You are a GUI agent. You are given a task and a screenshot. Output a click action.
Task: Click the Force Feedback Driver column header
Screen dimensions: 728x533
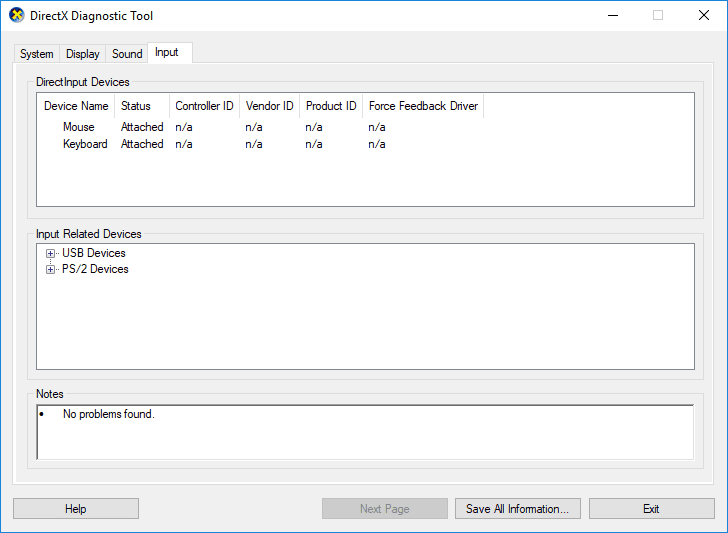[423, 106]
